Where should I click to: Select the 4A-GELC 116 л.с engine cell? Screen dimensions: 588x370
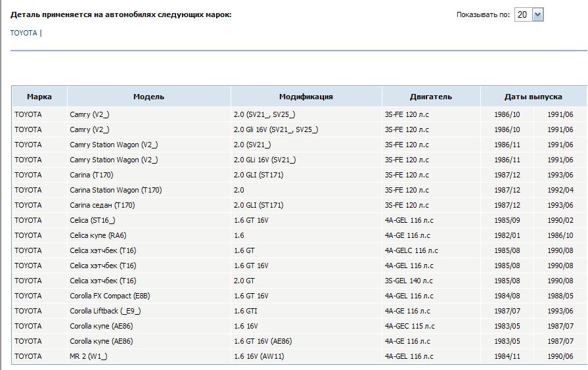pos(411,250)
